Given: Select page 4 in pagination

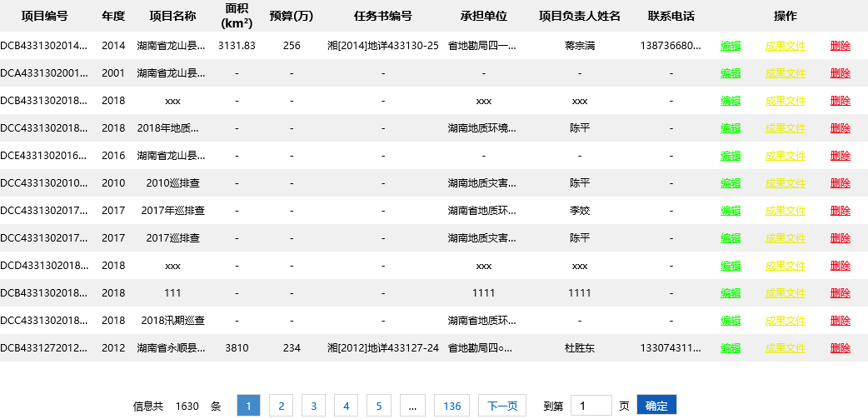Looking at the screenshot, I should coord(346,406).
